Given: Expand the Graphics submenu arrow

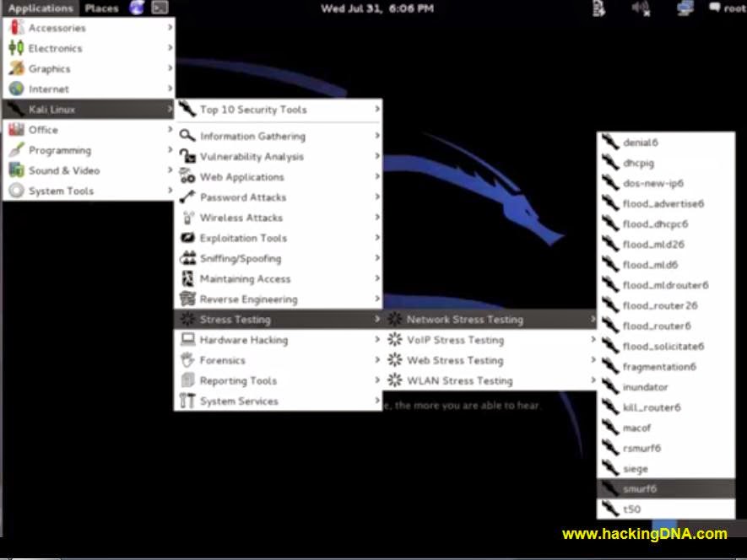Looking at the screenshot, I should coord(169,68).
